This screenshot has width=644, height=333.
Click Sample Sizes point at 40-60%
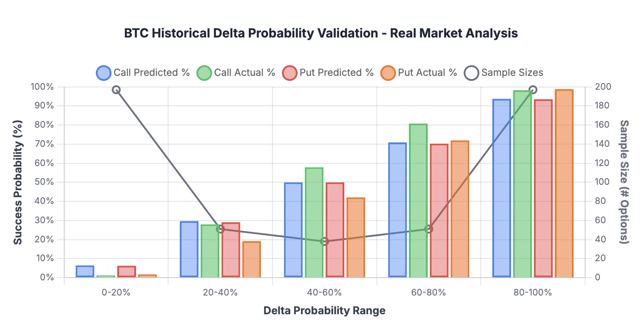(x=325, y=241)
